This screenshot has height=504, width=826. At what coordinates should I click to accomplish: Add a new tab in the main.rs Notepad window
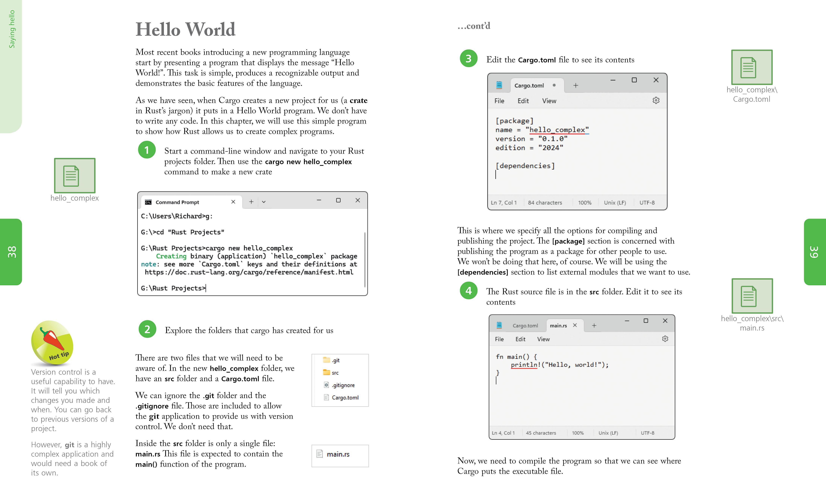point(594,326)
